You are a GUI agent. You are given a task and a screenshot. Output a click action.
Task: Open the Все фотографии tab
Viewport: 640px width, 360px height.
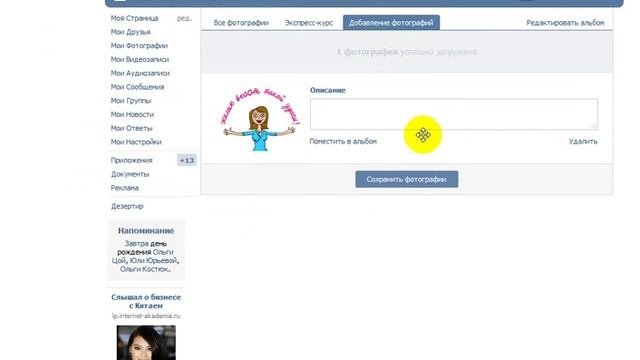point(241,23)
